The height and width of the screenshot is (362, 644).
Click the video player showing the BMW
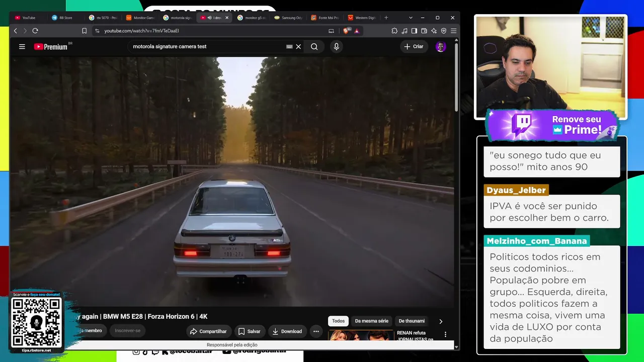pyautogui.click(x=232, y=181)
